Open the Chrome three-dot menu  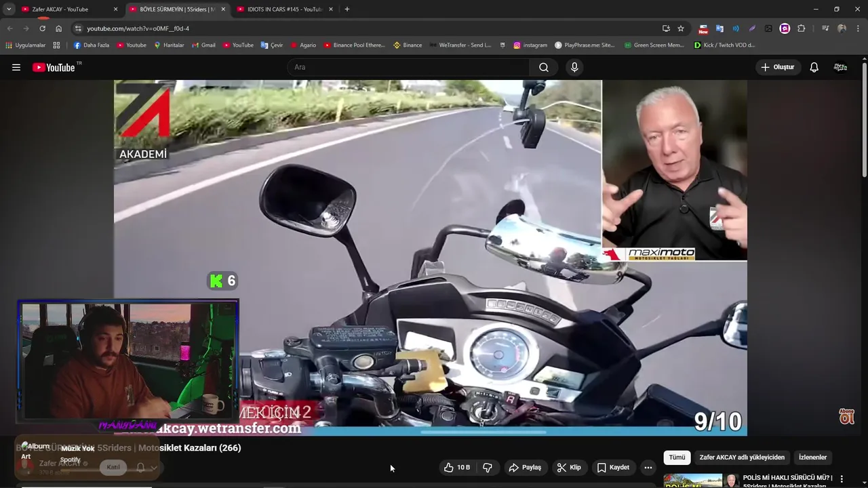coord(858,28)
